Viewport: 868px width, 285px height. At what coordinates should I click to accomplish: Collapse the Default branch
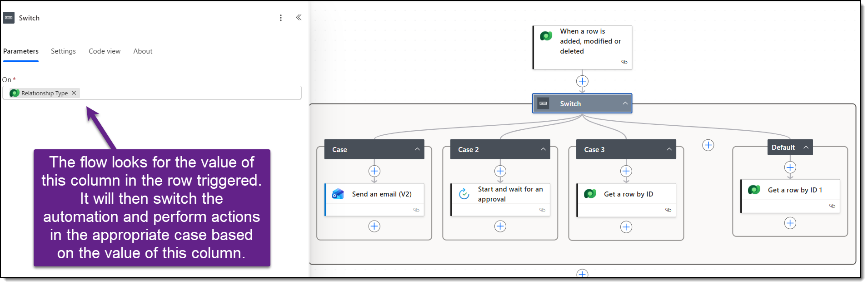[806, 147]
